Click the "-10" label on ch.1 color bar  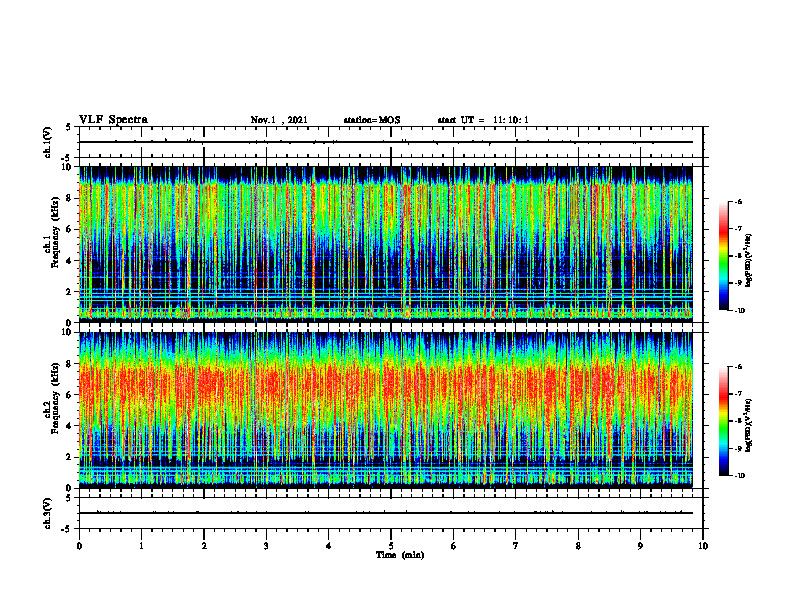739,310
